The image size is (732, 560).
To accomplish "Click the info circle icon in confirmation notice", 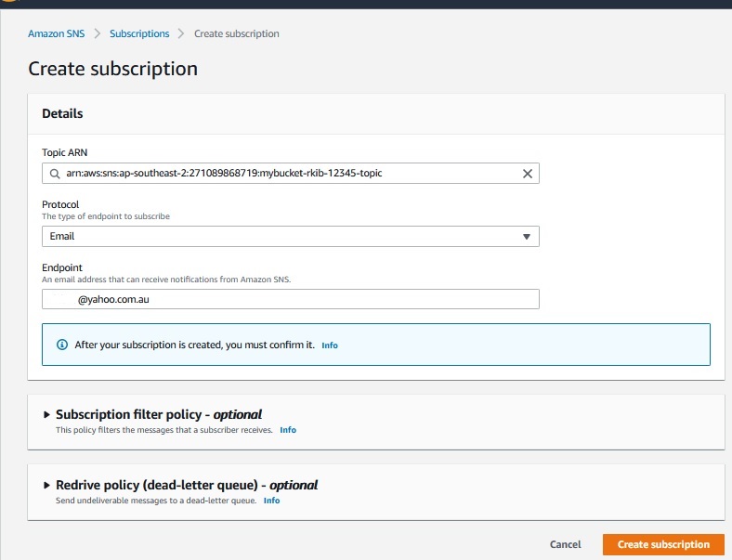I will (62, 345).
